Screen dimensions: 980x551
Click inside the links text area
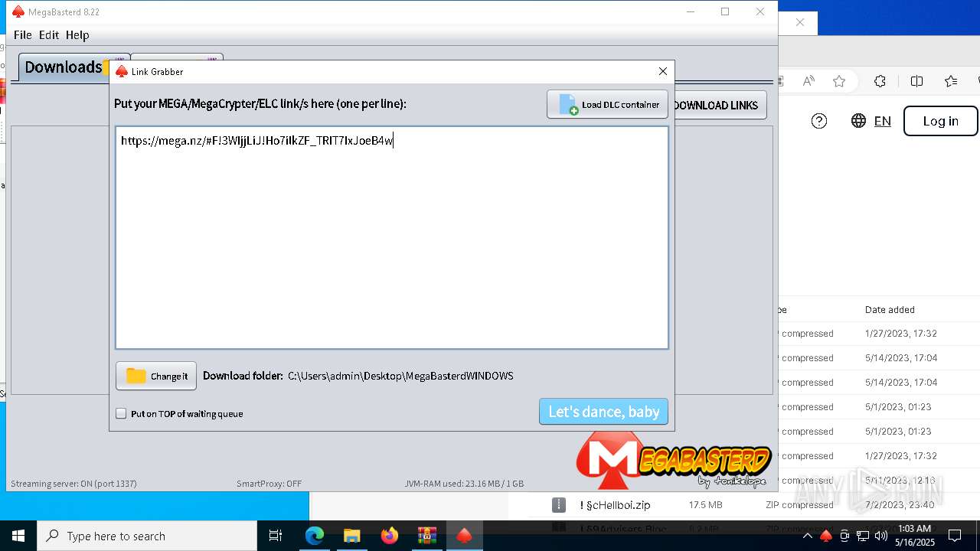pyautogui.click(x=392, y=237)
